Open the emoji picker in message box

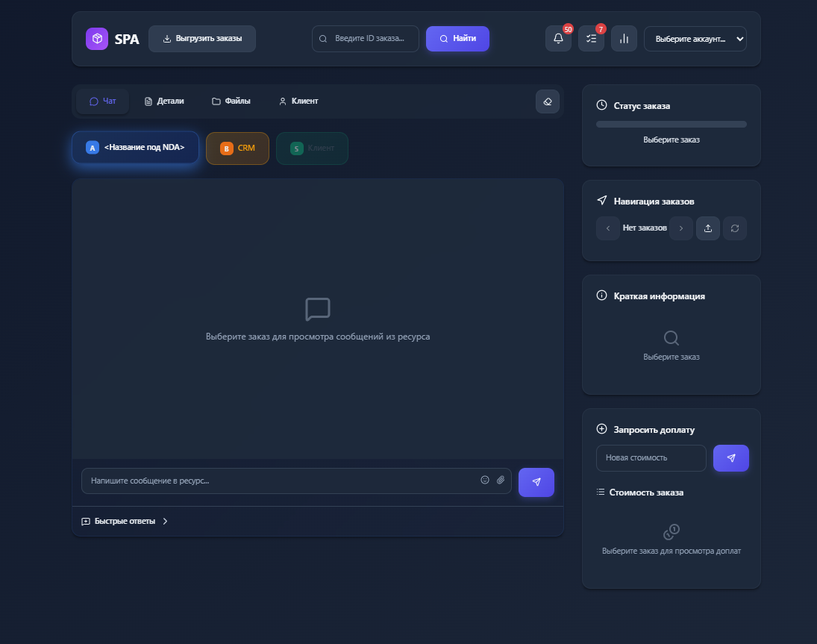(x=484, y=480)
